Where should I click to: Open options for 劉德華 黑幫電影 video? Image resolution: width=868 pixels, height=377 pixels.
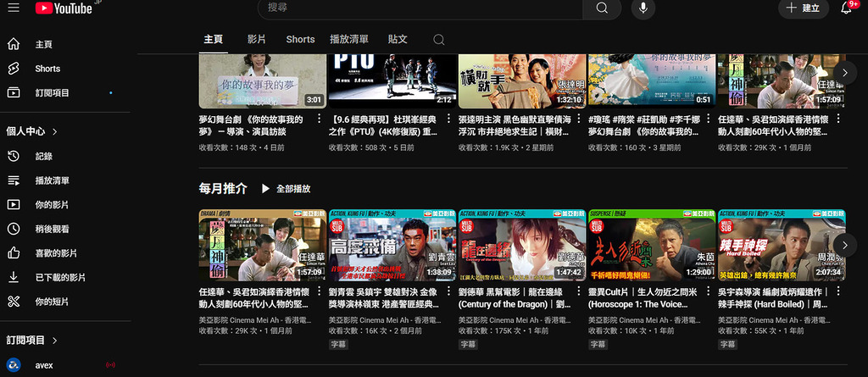[x=578, y=291]
